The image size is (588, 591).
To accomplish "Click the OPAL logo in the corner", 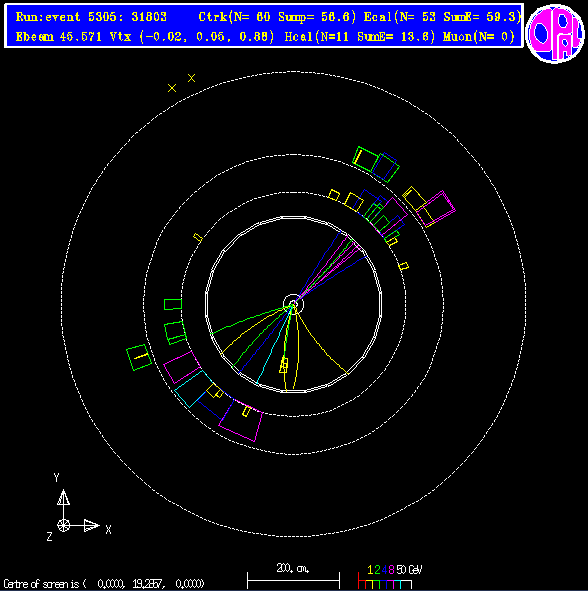I will coord(555,34).
